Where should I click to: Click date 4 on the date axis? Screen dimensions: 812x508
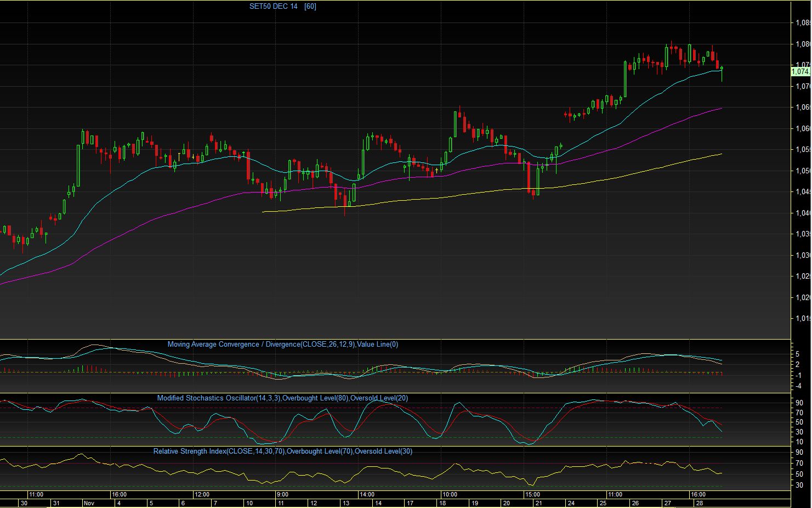pos(119,504)
